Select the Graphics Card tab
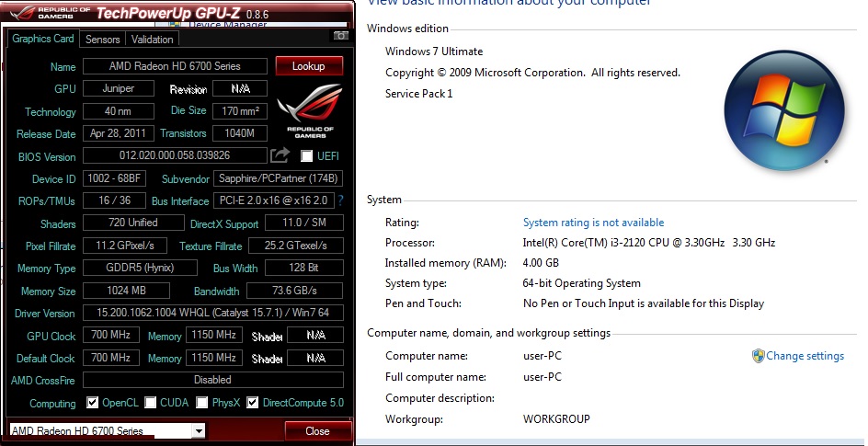The height and width of the screenshot is (446, 868). pyautogui.click(x=43, y=39)
